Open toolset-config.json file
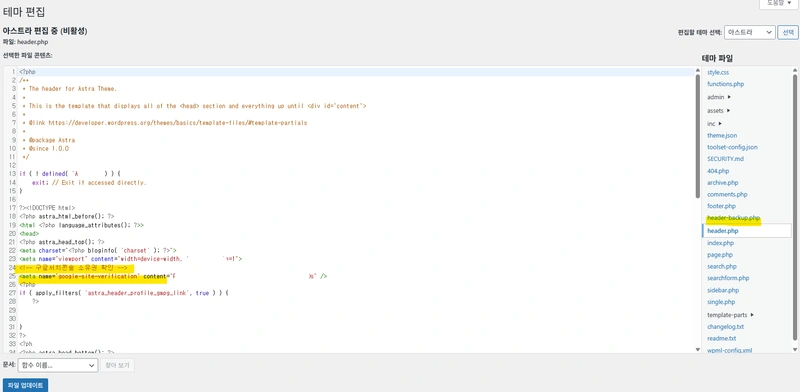The image size is (800, 392). pyautogui.click(x=732, y=147)
